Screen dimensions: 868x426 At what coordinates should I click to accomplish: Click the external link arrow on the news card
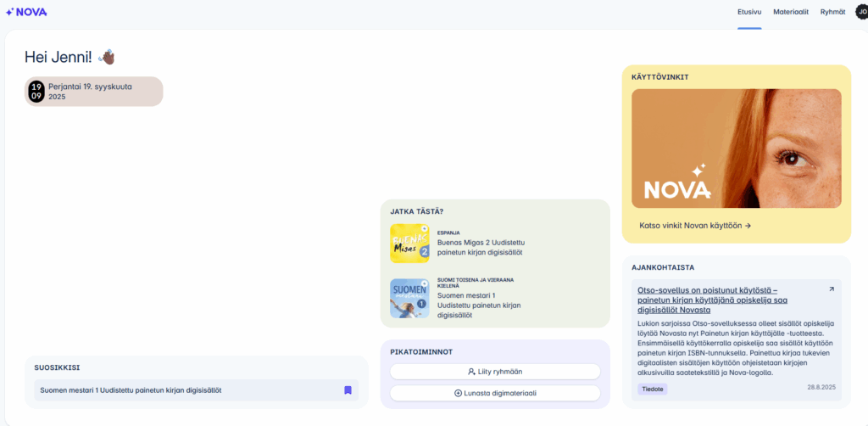831,289
